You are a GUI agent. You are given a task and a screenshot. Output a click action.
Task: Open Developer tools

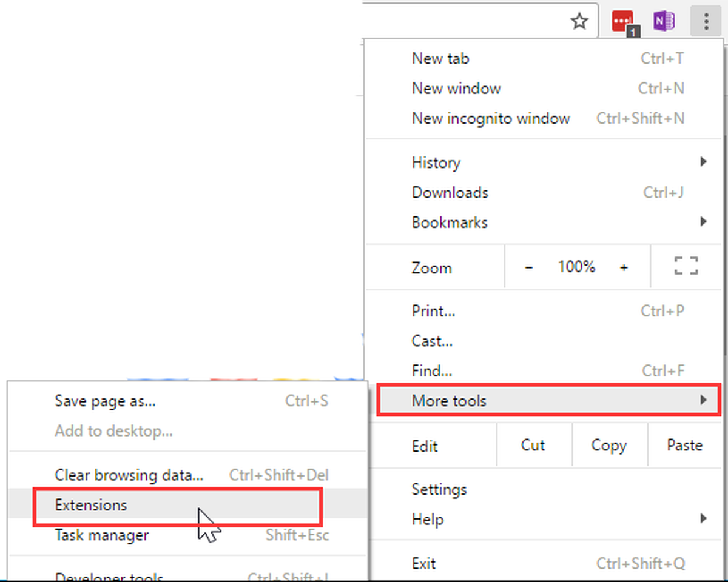tap(187, 575)
